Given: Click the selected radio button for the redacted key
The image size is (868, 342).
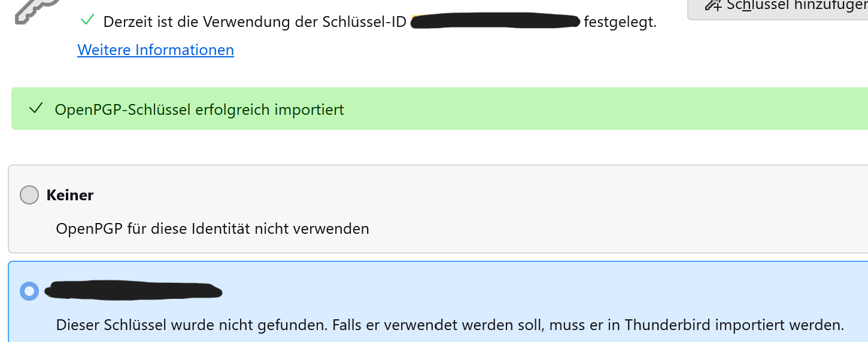Looking at the screenshot, I should click(x=29, y=291).
